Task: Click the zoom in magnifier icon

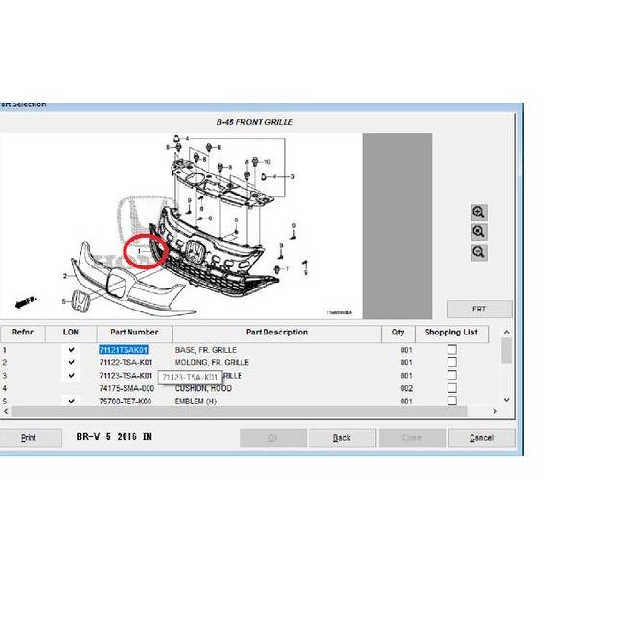Action: (x=479, y=213)
